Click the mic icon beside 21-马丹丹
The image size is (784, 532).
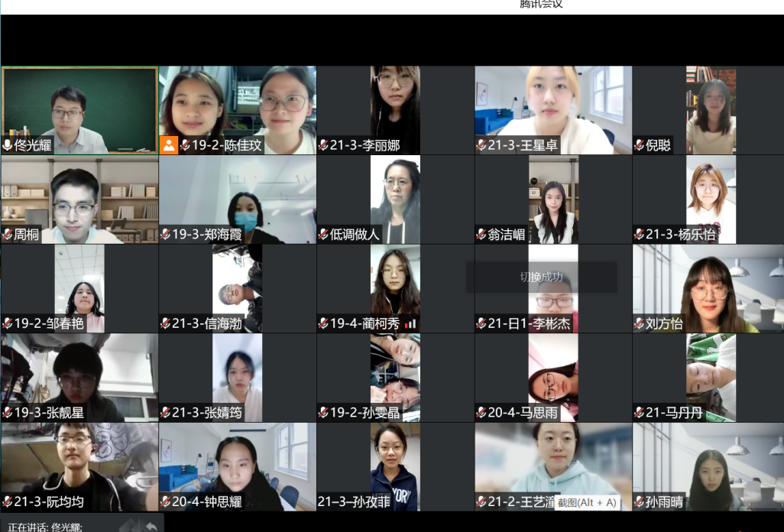(x=640, y=412)
